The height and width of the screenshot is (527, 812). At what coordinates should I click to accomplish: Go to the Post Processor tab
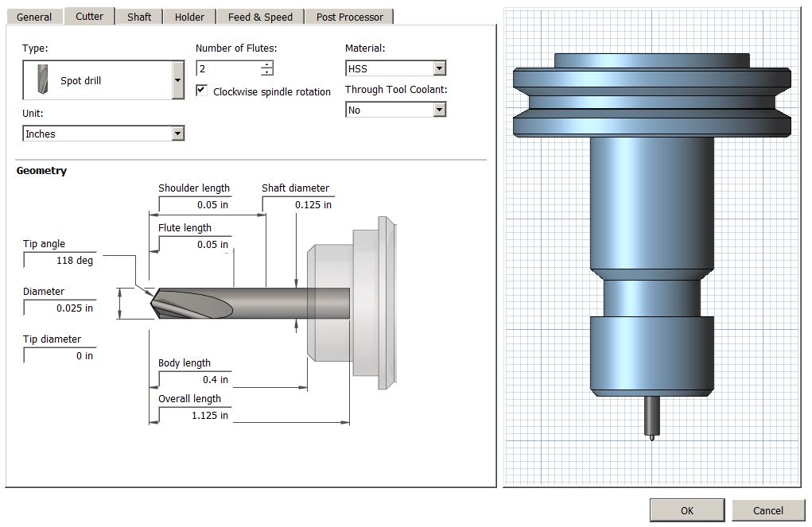point(350,17)
